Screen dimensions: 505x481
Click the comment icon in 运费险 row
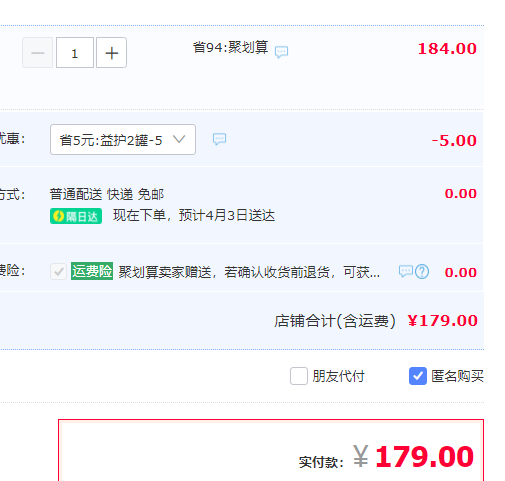[x=406, y=271]
